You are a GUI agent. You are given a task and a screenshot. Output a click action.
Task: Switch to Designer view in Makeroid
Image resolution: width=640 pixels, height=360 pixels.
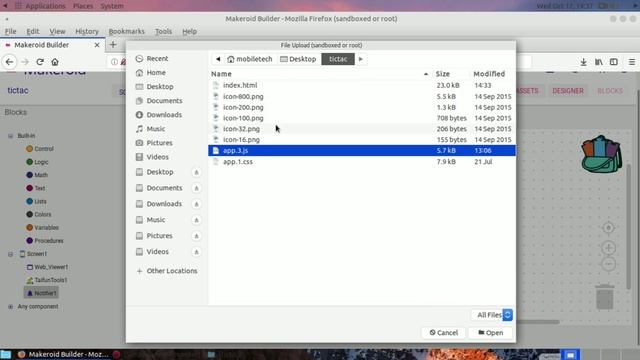[568, 91]
